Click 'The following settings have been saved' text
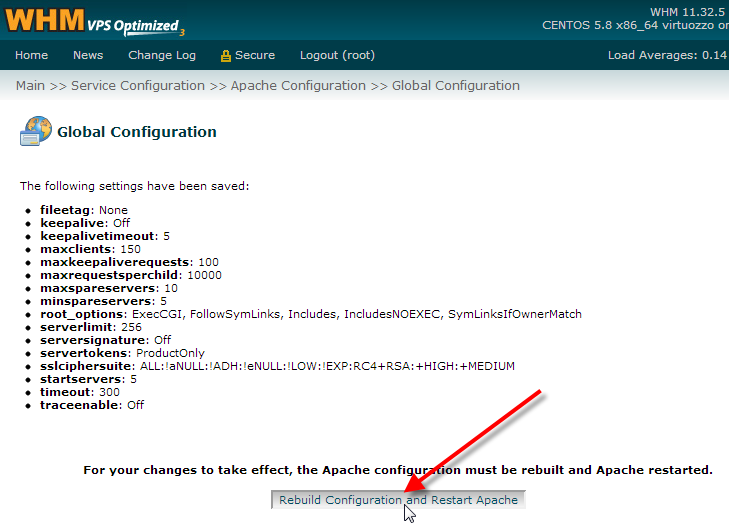This screenshot has width=729, height=526. 134,186
